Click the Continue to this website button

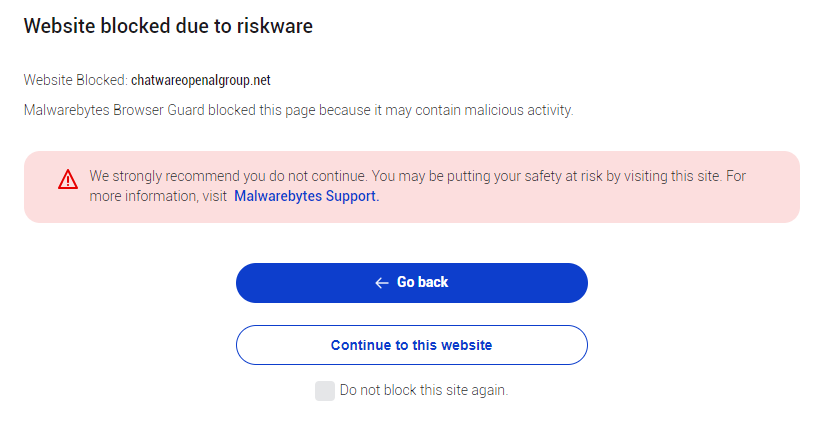click(411, 345)
